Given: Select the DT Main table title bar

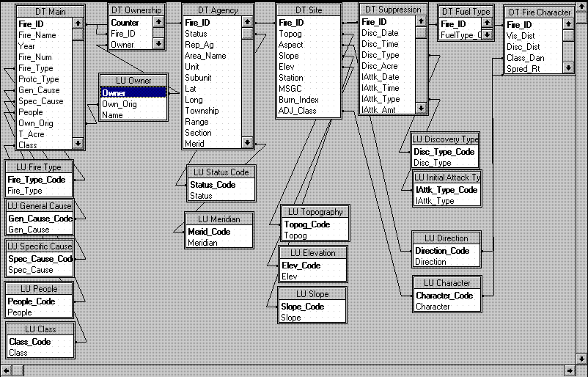Looking at the screenshot, I should tap(51, 12).
